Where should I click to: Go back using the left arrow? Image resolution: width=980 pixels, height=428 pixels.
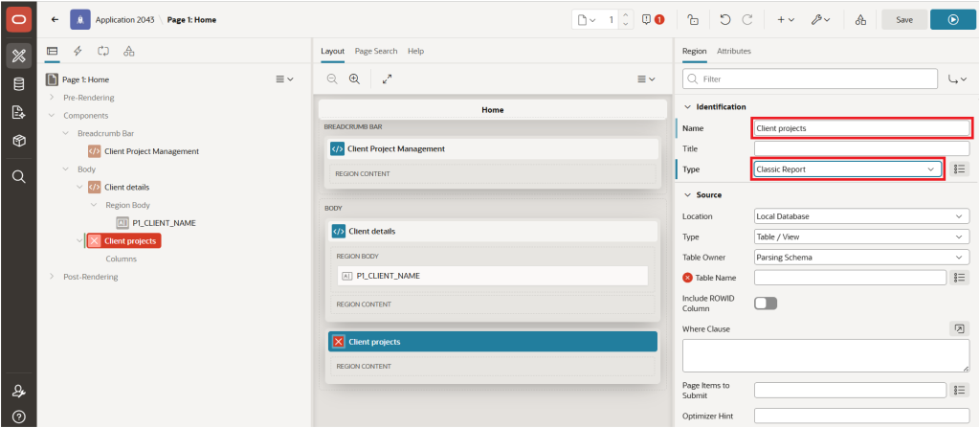(x=55, y=19)
